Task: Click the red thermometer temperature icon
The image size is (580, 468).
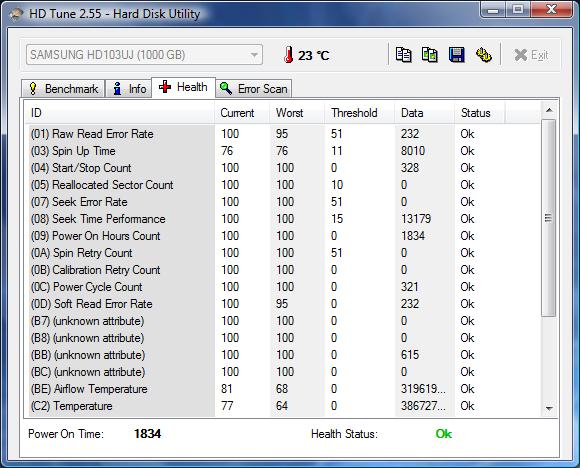Action: 289,55
